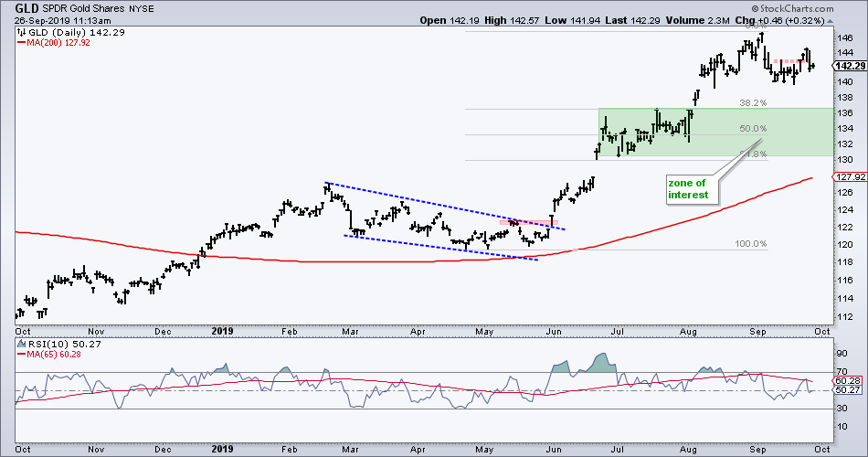Image resolution: width=868 pixels, height=457 pixels.
Task: Click the Aug label under the price chart
Action: [x=689, y=331]
